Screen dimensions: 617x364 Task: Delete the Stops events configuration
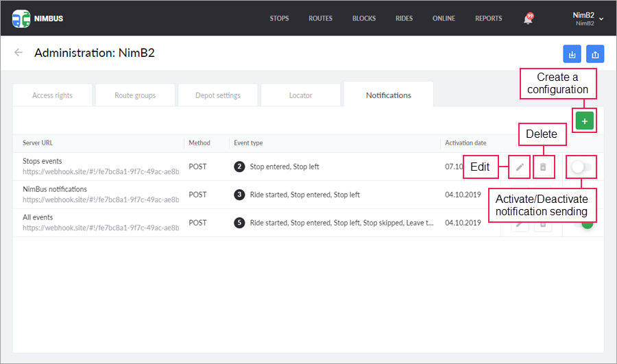[x=543, y=167]
